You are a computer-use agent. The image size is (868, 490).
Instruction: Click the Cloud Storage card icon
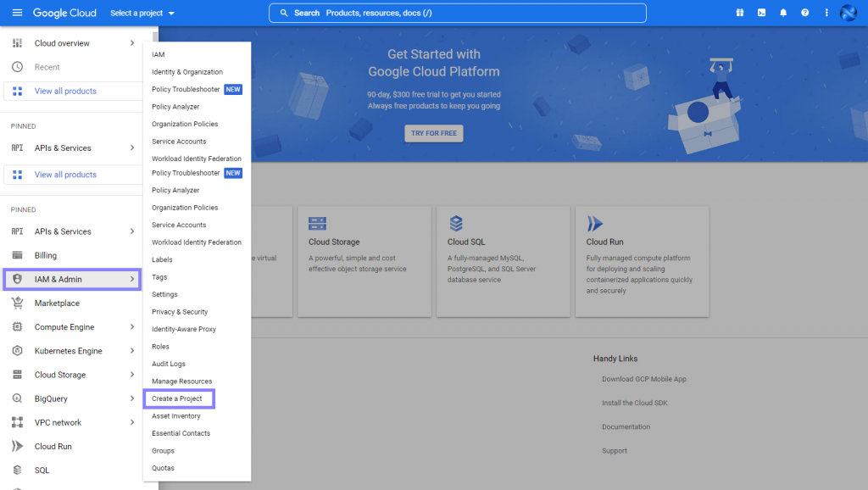tap(317, 224)
